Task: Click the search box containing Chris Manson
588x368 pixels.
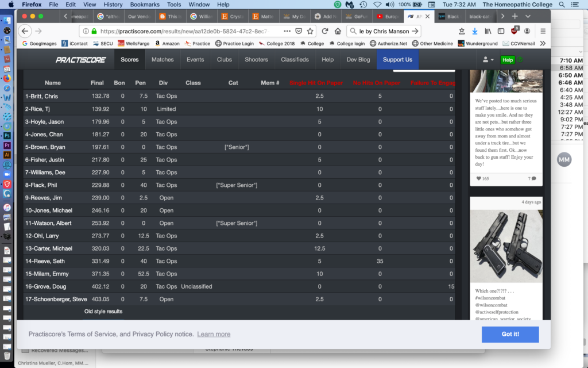Action: pos(384,31)
